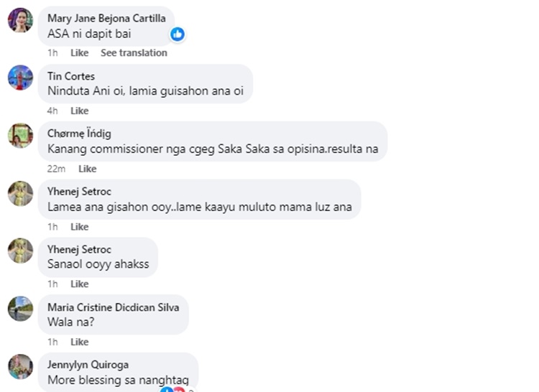Click Mary Jane Bejona Cartilla's profile picture
539x392 pixels.
[x=20, y=20]
